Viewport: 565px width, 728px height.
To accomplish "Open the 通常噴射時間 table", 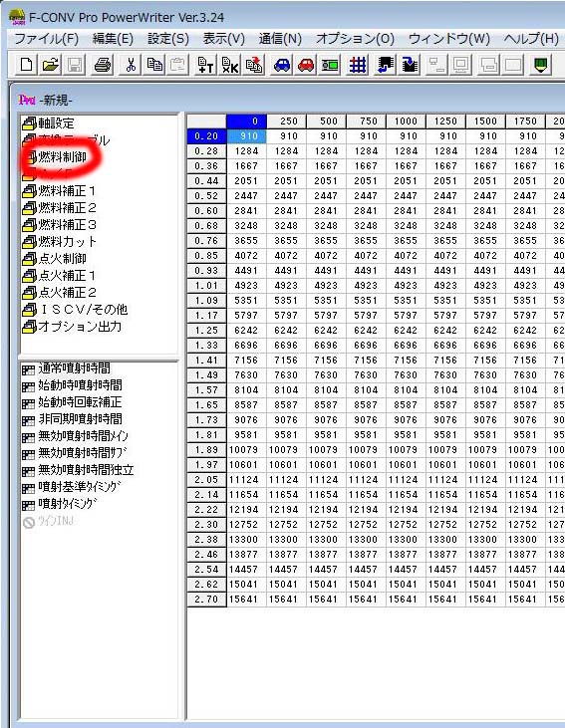I will 67,368.
